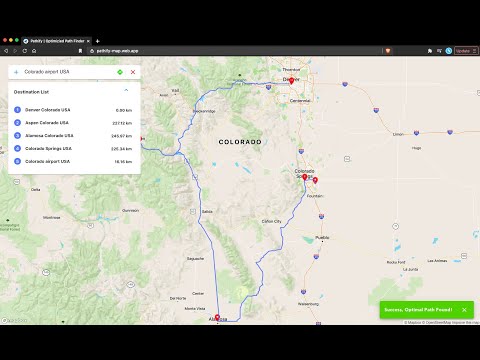Click the red map pin at Denver

[x=291, y=81]
